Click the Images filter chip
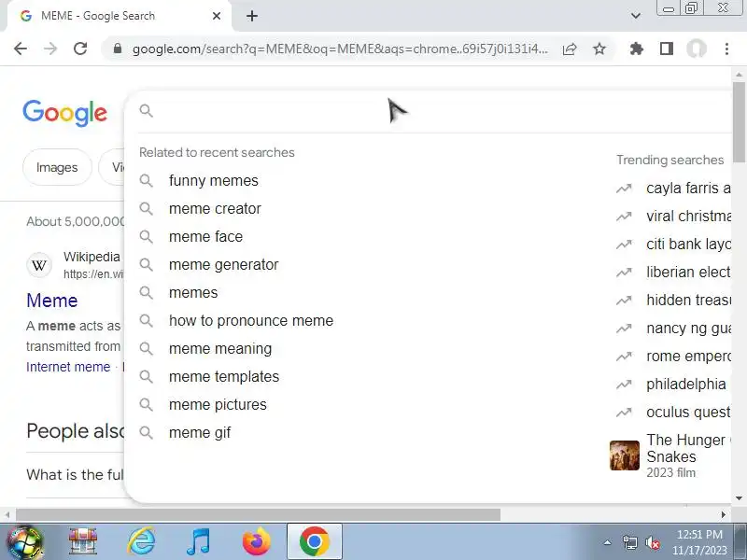 click(57, 167)
